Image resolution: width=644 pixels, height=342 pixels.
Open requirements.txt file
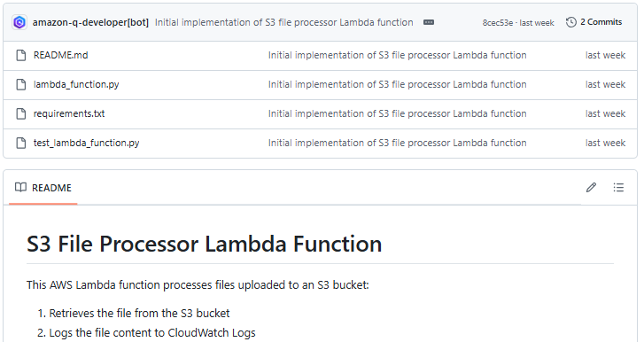(x=69, y=113)
